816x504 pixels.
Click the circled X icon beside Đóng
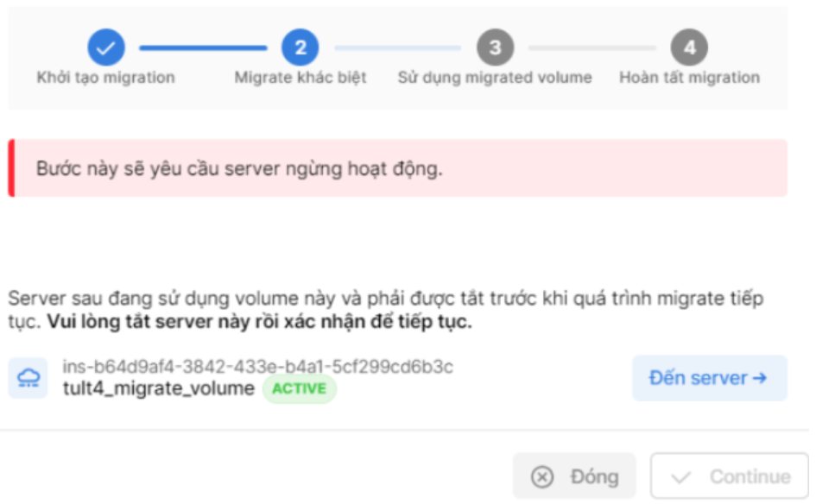[x=542, y=476]
